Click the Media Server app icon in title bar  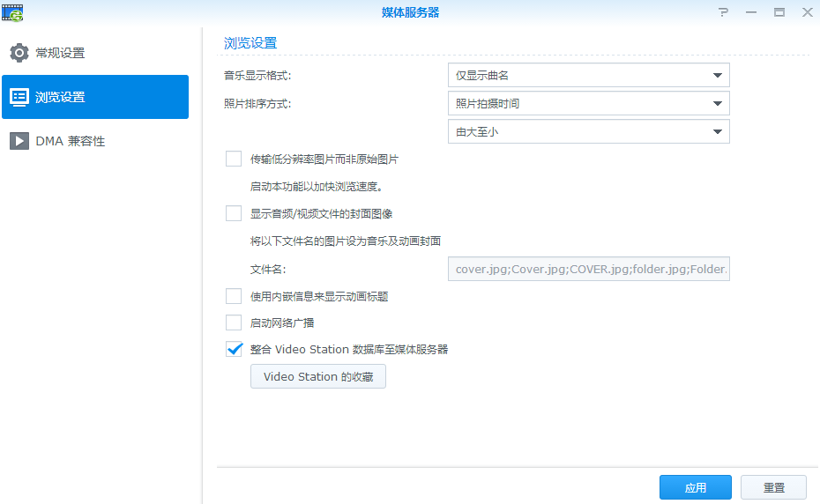pos(14,12)
